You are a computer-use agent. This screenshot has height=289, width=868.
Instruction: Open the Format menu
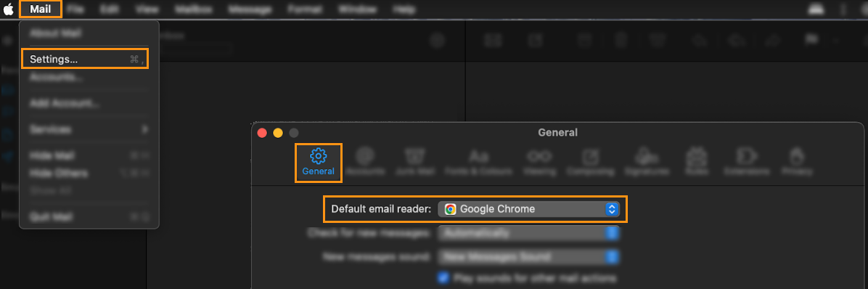point(305,9)
